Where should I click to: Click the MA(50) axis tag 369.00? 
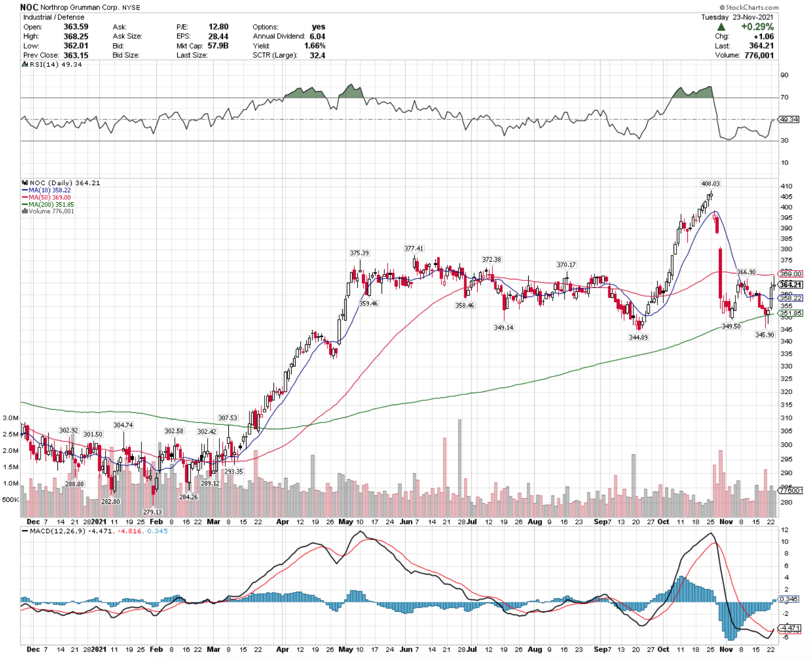[x=790, y=274]
